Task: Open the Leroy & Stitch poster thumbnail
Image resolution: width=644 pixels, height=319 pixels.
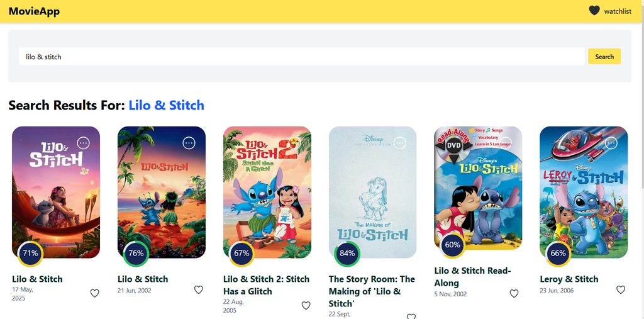Action: pos(584,192)
